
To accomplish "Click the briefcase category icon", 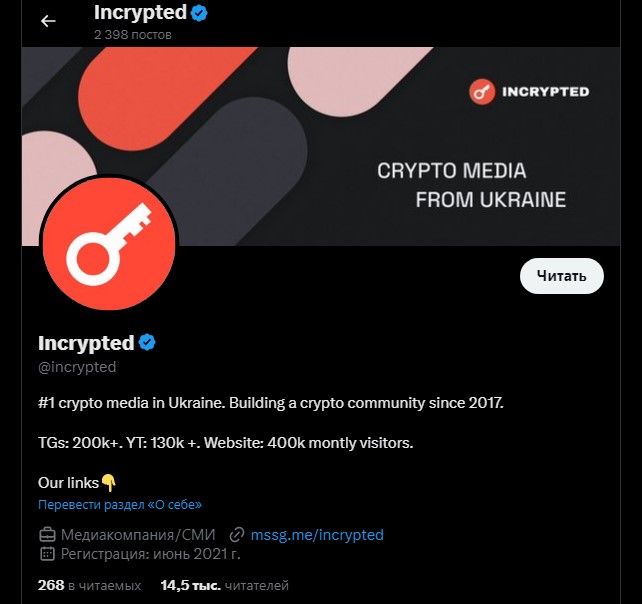I will coord(47,535).
